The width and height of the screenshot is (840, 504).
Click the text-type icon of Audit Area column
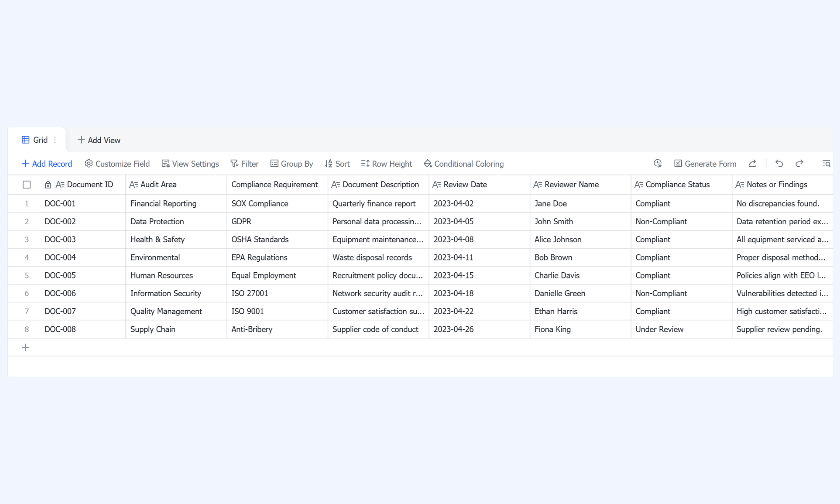[x=134, y=184]
